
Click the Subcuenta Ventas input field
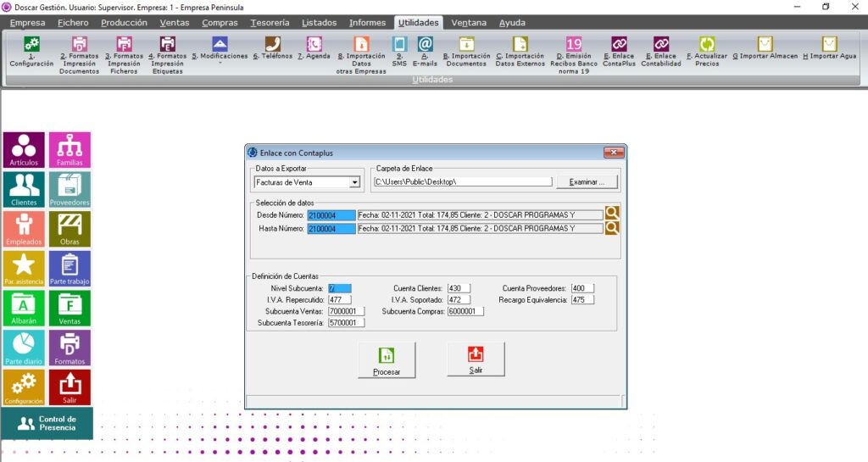click(x=346, y=311)
